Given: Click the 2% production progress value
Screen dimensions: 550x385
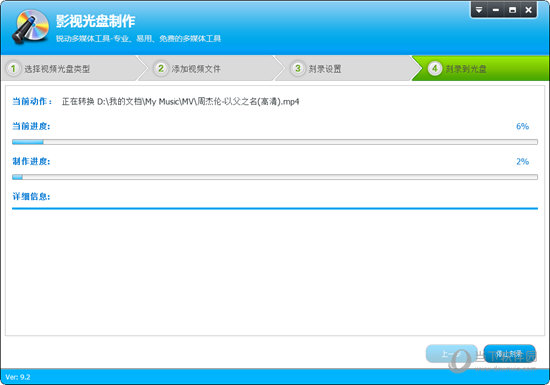Looking at the screenshot, I should coord(522,162).
